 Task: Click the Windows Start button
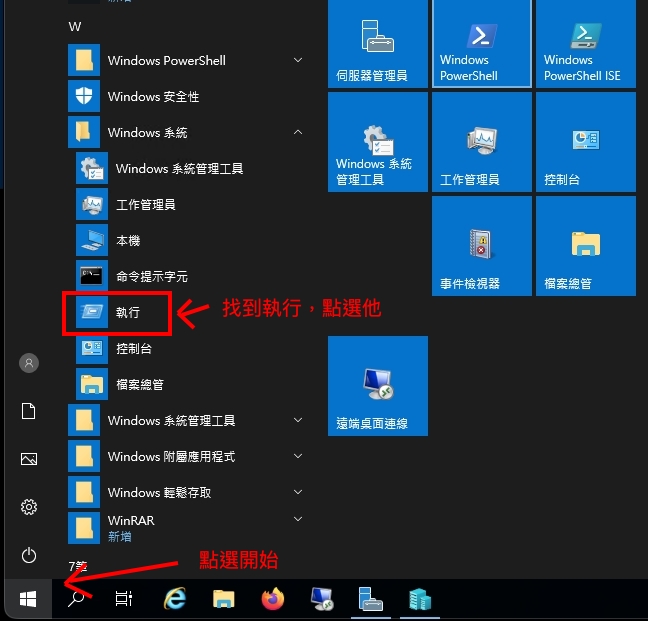point(28,598)
